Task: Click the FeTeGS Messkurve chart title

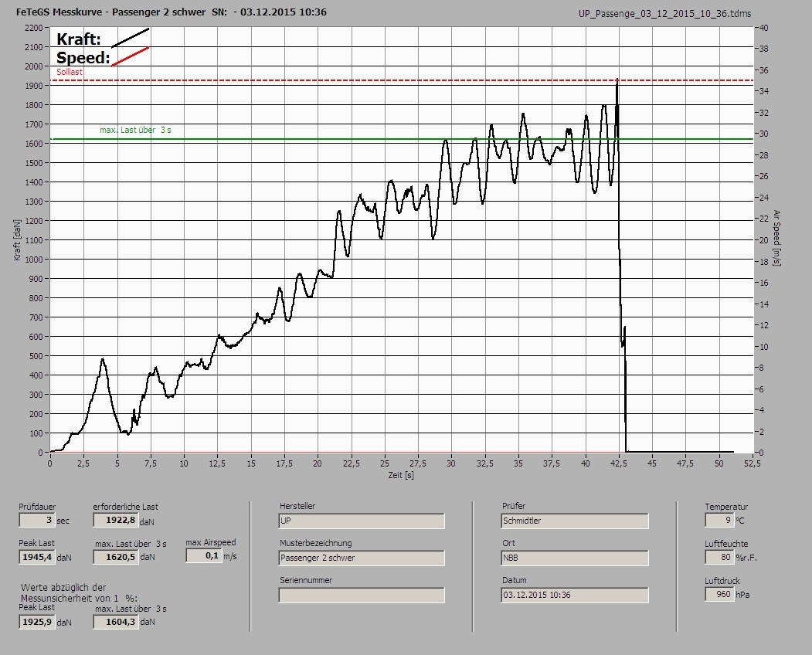Action: (x=171, y=12)
